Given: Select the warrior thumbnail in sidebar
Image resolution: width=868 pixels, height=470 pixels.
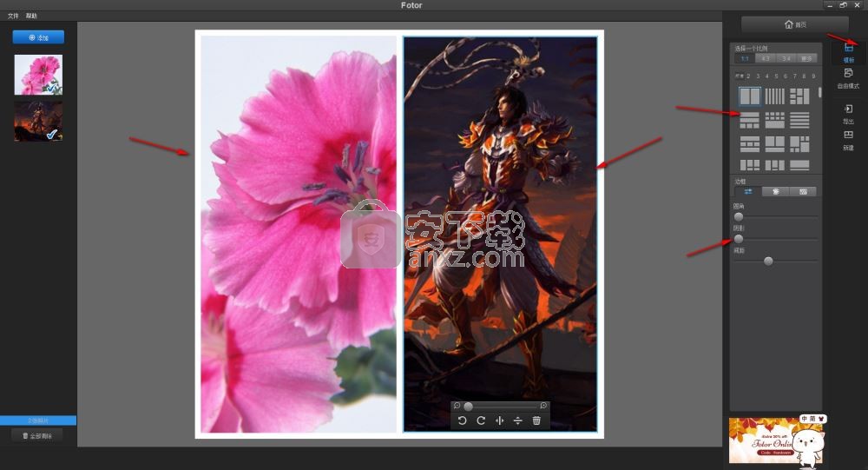Looking at the screenshot, I should (x=38, y=121).
